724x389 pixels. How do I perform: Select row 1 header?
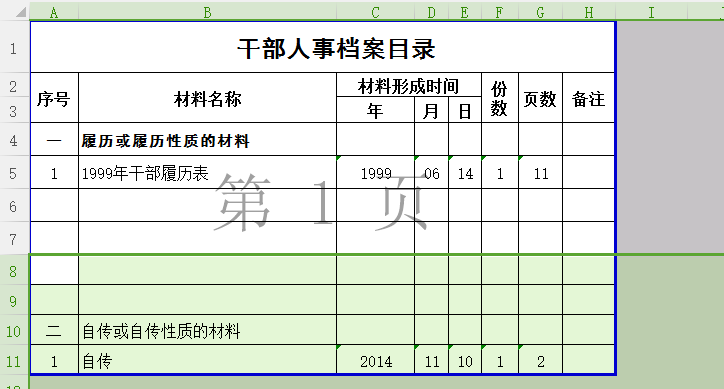(14, 48)
